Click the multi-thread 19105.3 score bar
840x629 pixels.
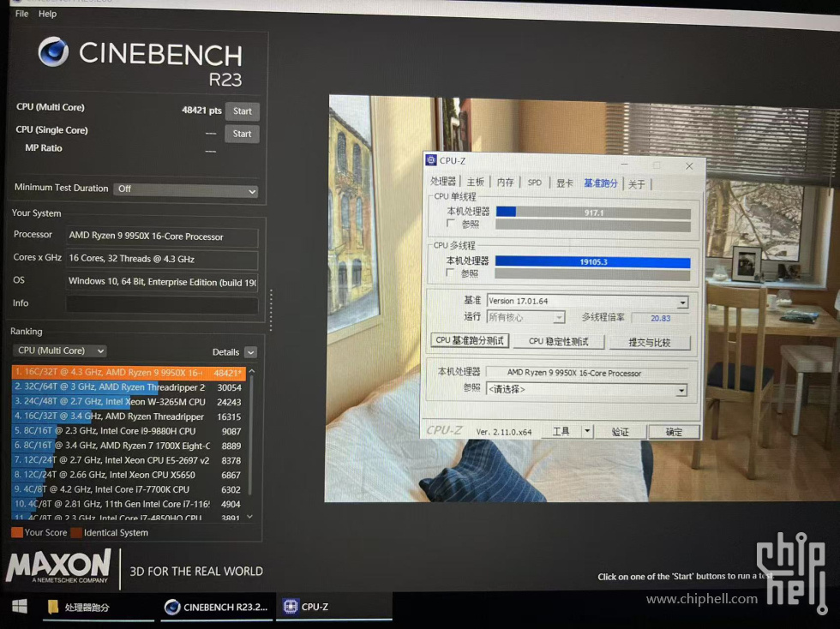[592, 262]
